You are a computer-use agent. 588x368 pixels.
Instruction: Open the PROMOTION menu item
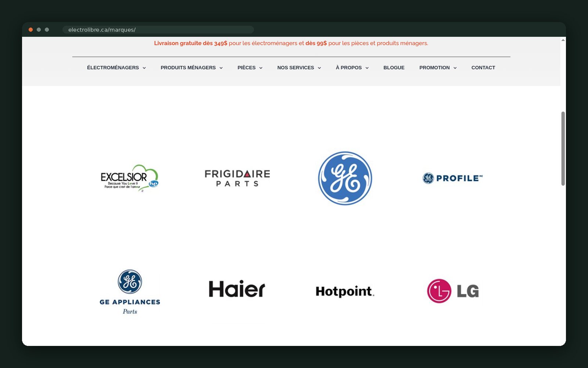click(x=434, y=68)
